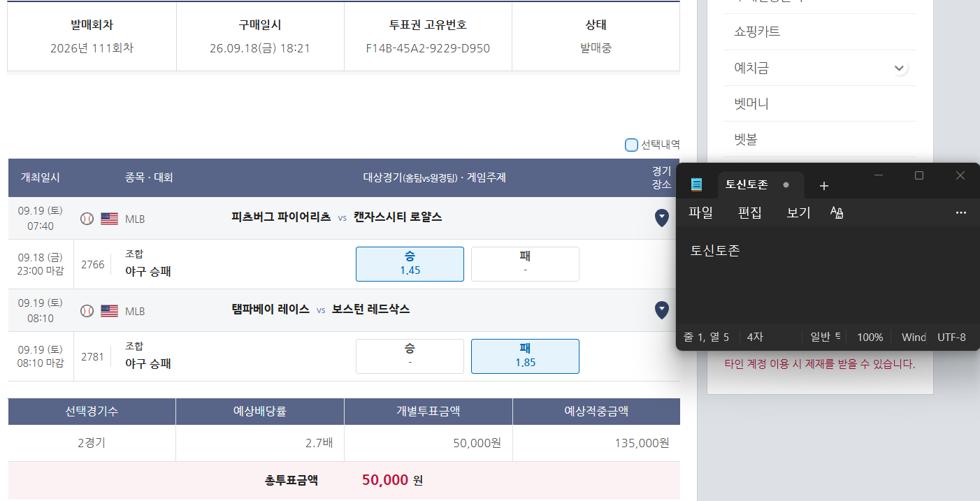Viewport: 980px width, 501px height.
Task: Open Notepad 파일 menu
Action: point(701,212)
